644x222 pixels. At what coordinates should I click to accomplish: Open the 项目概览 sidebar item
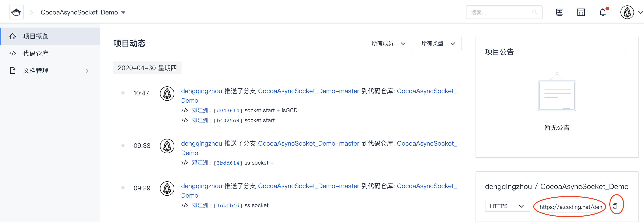[35, 36]
